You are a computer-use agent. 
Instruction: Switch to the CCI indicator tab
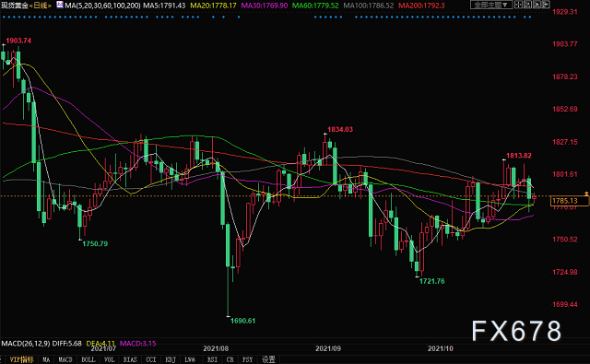[x=151, y=360]
